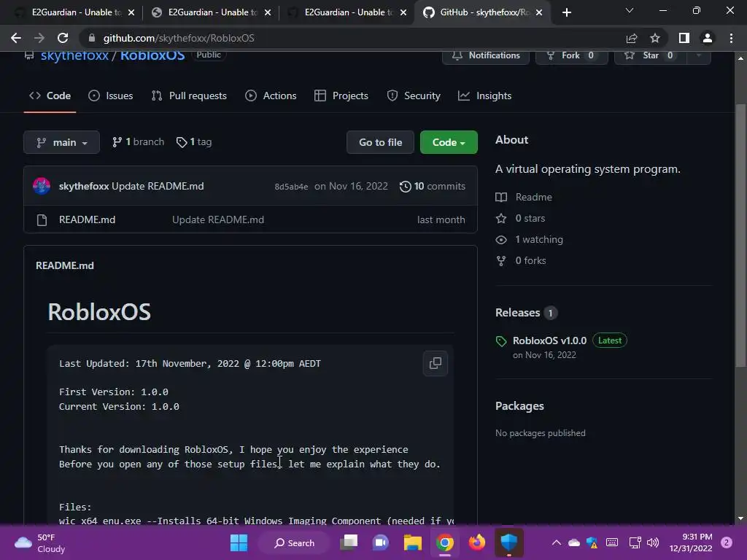This screenshot has height=560, width=747.
Task: View the 1 tag link
Action: [194, 142]
